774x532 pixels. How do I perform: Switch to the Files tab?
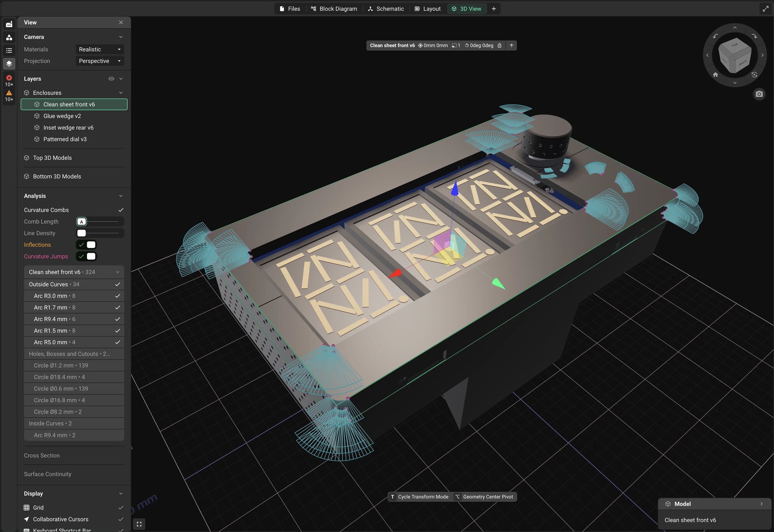tap(290, 9)
